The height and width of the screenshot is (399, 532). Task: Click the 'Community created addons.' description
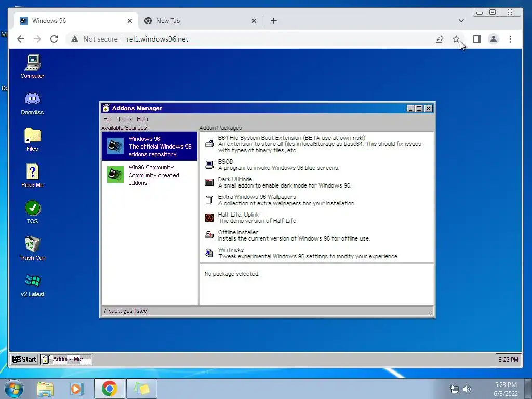(154, 179)
